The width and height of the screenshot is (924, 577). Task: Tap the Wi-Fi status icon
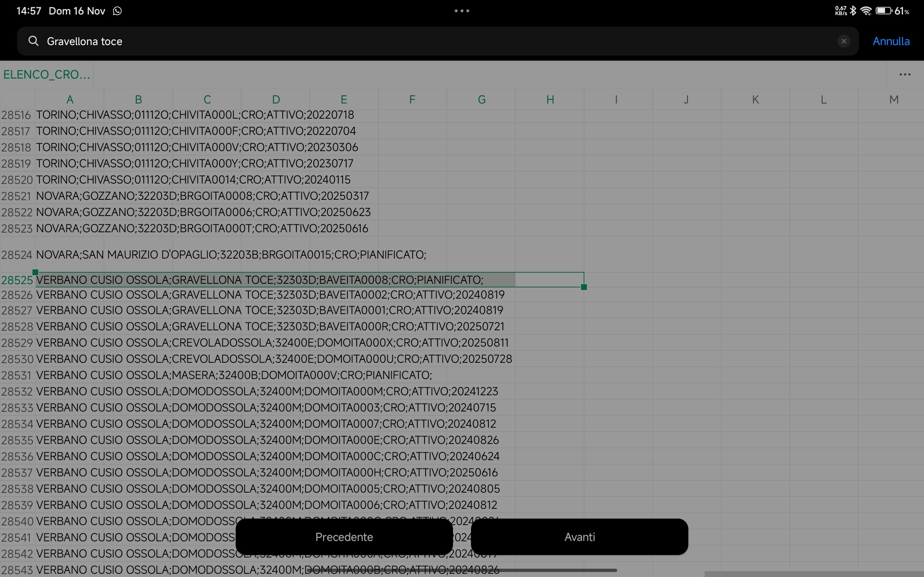[x=866, y=11]
